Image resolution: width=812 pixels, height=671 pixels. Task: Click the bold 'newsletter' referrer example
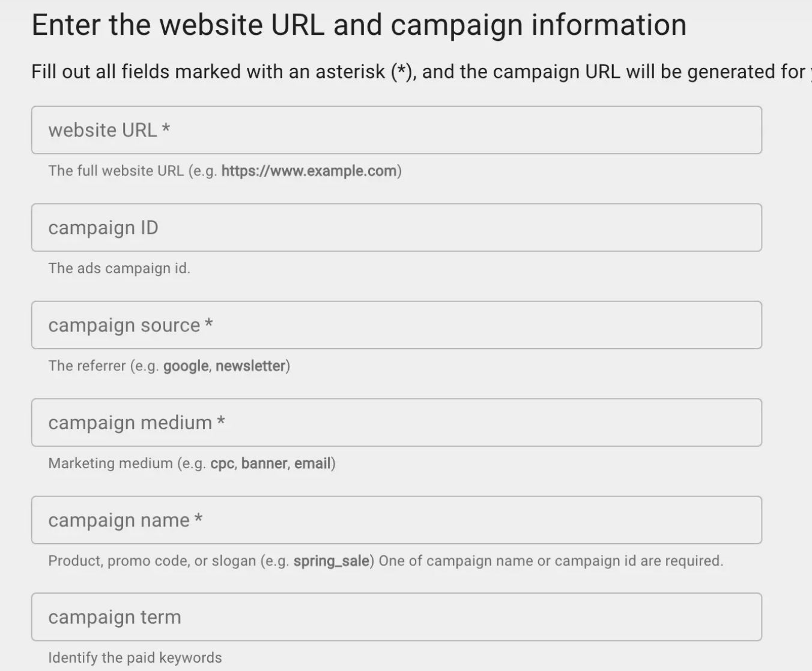pyautogui.click(x=250, y=366)
